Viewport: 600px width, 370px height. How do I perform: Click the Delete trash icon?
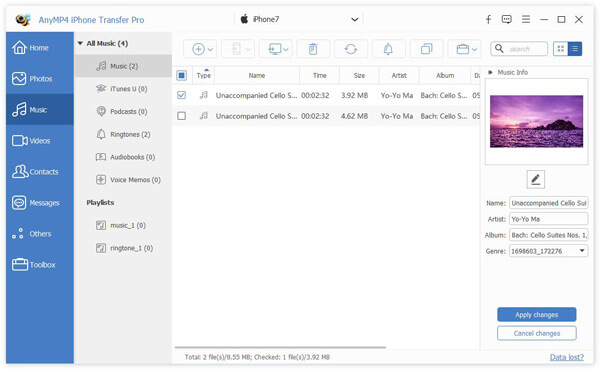(x=313, y=49)
